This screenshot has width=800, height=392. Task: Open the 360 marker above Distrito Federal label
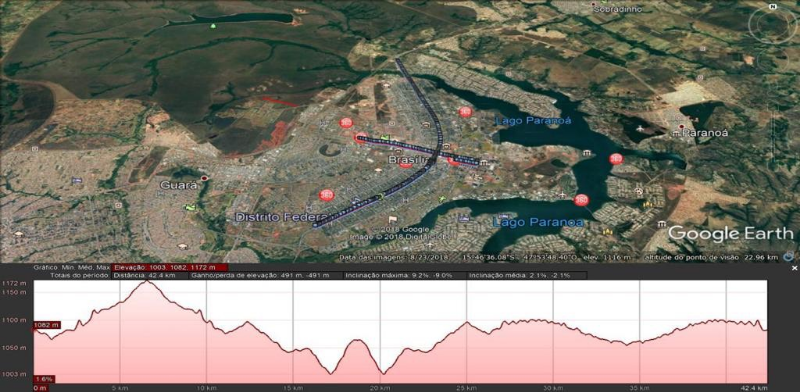[x=326, y=195]
